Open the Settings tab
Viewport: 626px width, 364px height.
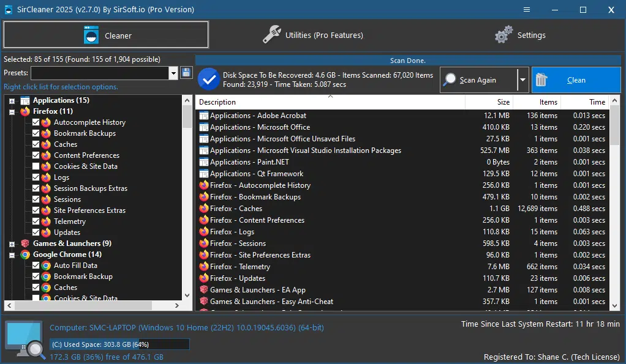(x=520, y=35)
